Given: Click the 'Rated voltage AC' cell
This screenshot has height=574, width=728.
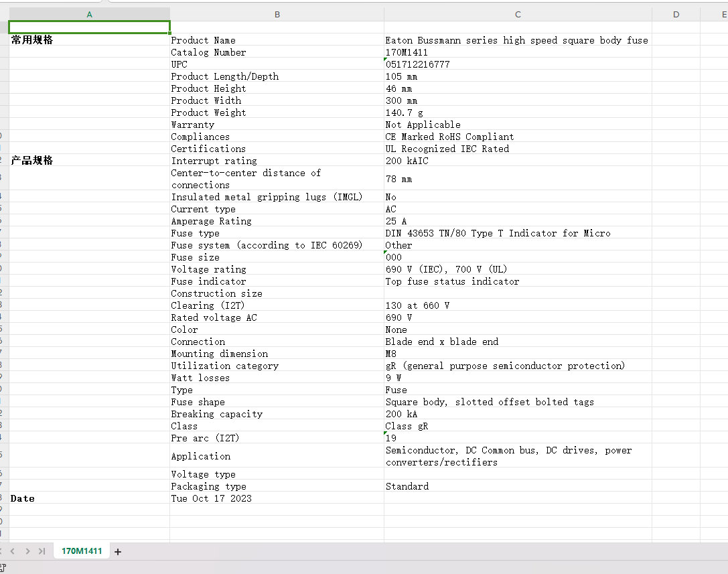Looking at the screenshot, I should (x=277, y=317).
